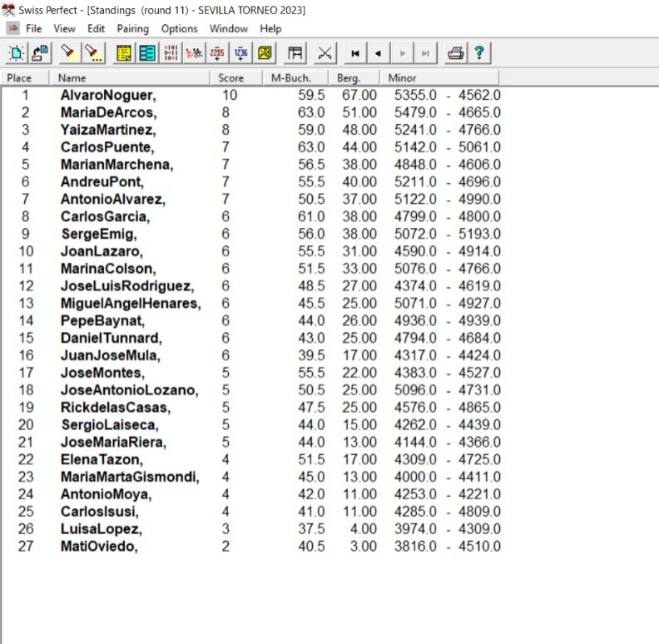Viewport: 659px width, 644px height.
Task: Select player SergeEmig
Action: coord(99,233)
